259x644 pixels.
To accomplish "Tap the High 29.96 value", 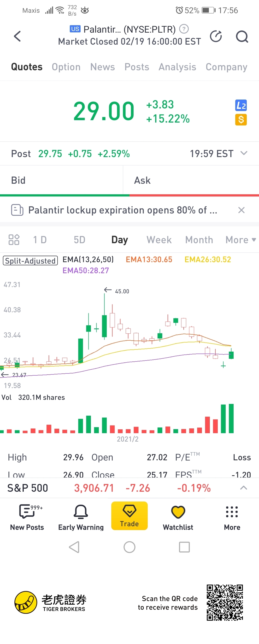I will click(73, 457).
